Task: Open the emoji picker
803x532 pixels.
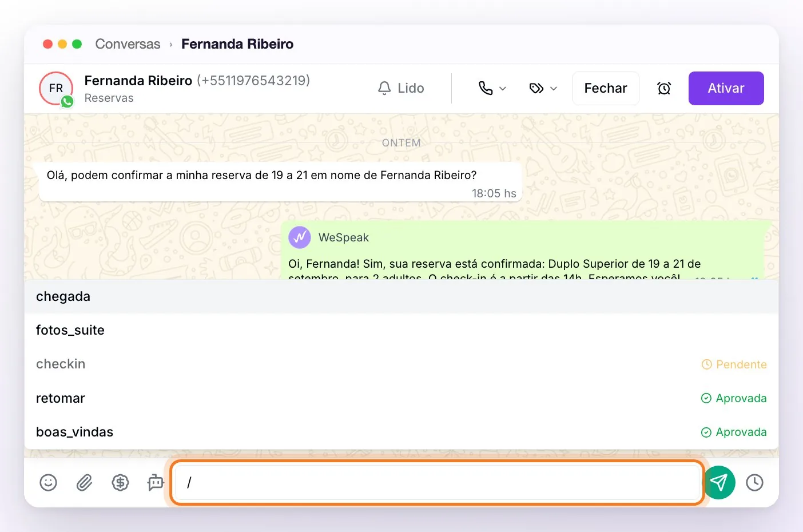Action: tap(48, 483)
